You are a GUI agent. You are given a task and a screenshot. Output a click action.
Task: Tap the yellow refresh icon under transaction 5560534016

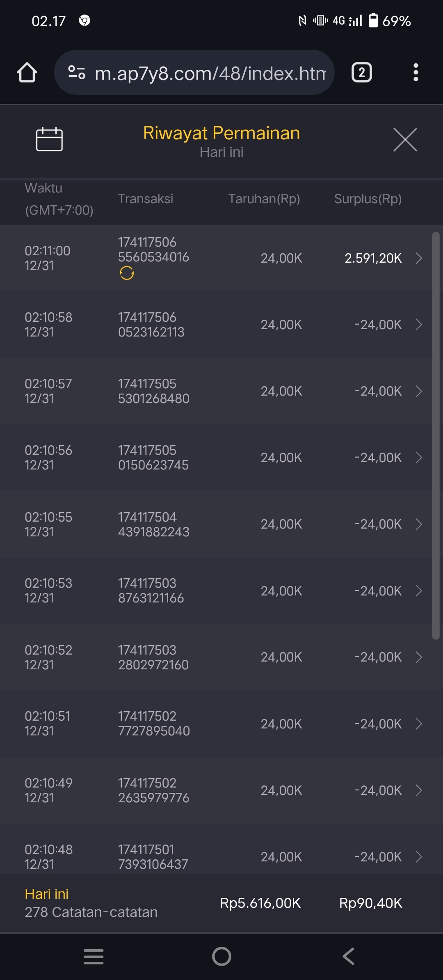tap(127, 273)
